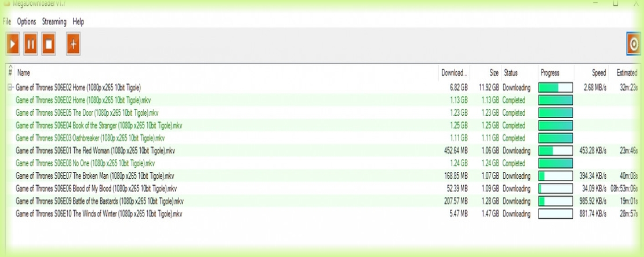Click the full progress bar of The Door row

click(555, 113)
